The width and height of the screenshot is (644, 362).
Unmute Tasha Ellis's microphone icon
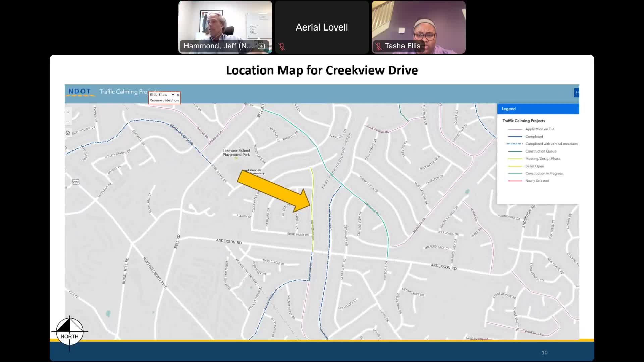coord(379,46)
